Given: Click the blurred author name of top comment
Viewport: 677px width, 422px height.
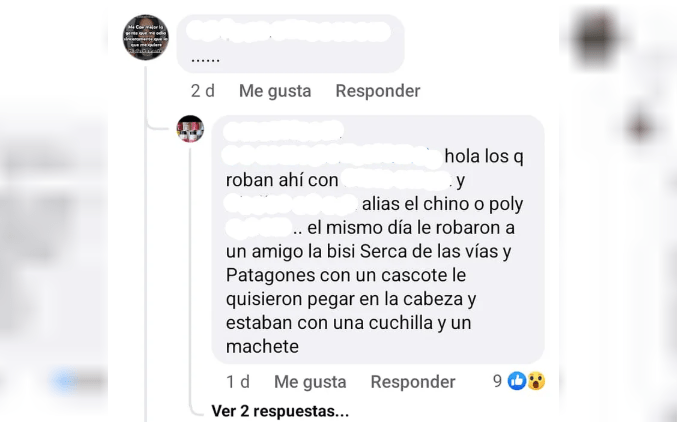Looking at the screenshot, I should 288,32.
